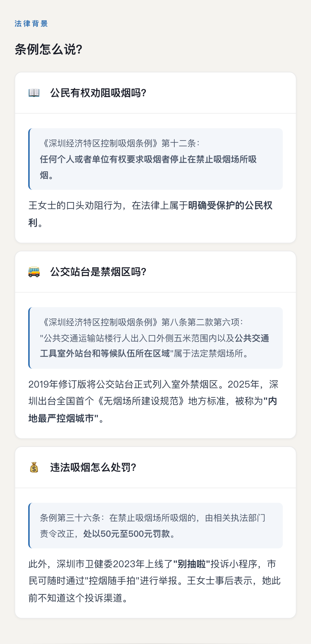
Task: Select the "公民有权劝阻吸烟吗?" card title
Action: [x=98, y=93]
